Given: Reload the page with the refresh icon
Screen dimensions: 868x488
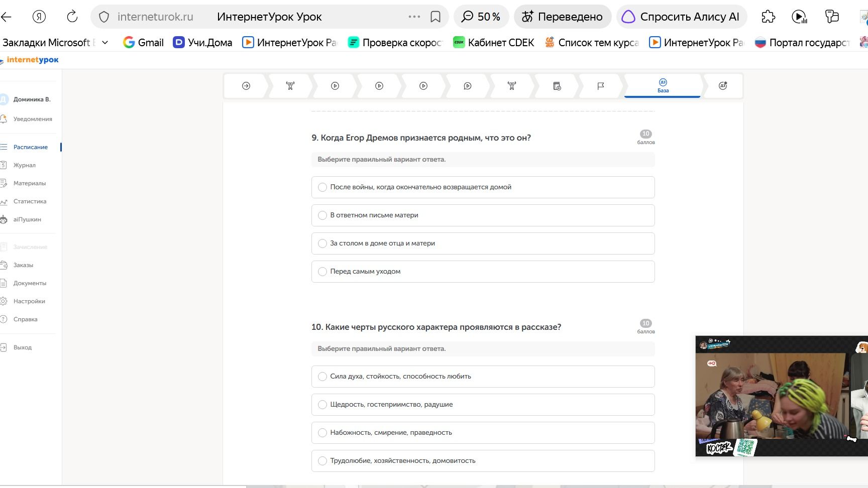Looking at the screenshot, I should pyautogui.click(x=72, y=17).
